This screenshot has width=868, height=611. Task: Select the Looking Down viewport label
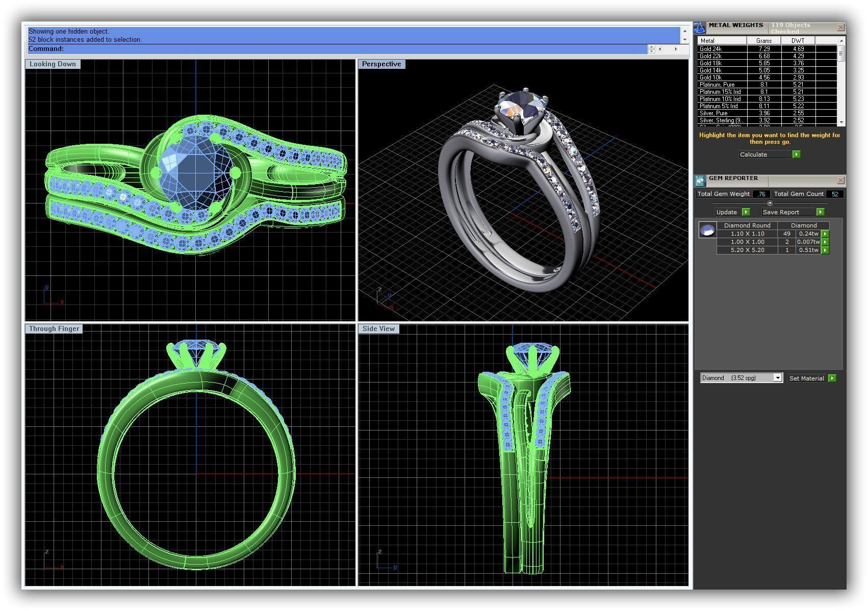tap(53, 64)
